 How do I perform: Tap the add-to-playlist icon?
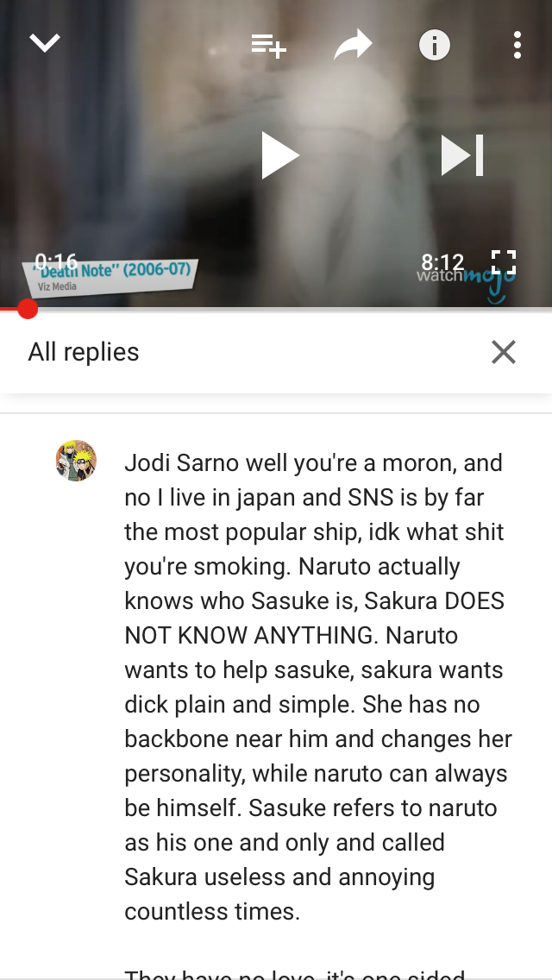(268, 45)
